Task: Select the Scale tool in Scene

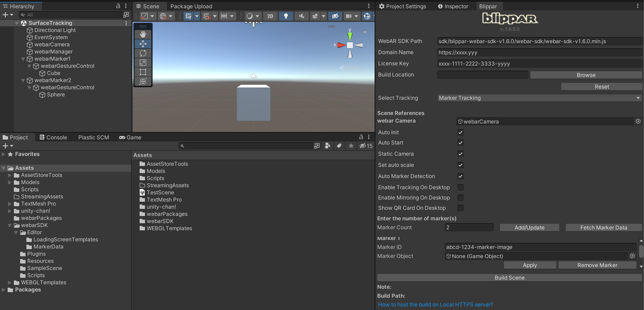Action: (143, 62)
